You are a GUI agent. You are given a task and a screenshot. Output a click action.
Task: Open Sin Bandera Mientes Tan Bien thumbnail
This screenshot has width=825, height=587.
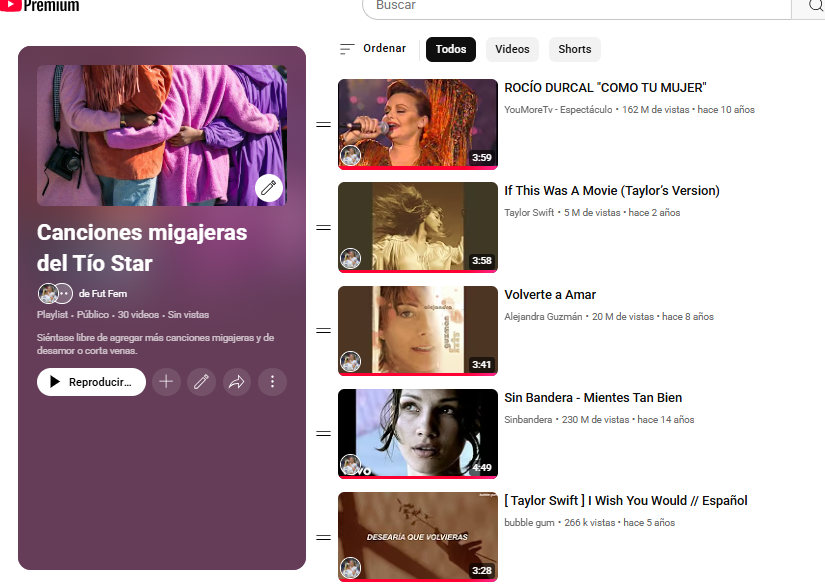click(x=417, y=433)
